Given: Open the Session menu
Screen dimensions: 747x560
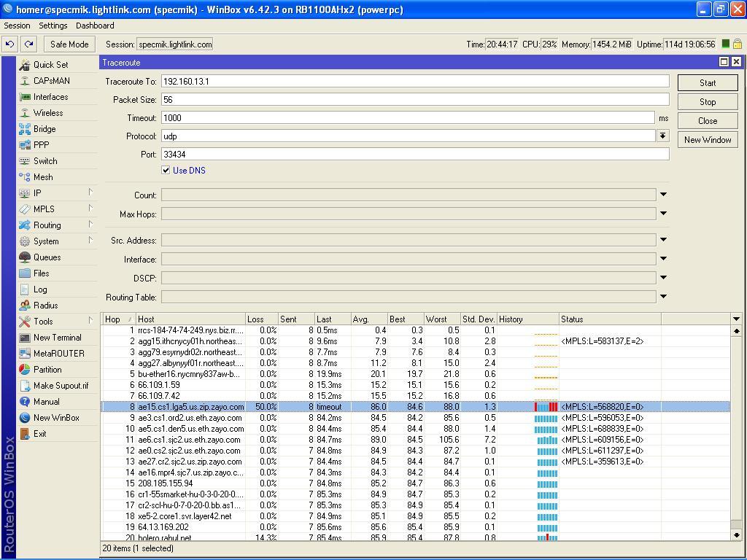Looking at the screenshot, I should [17, 26].
